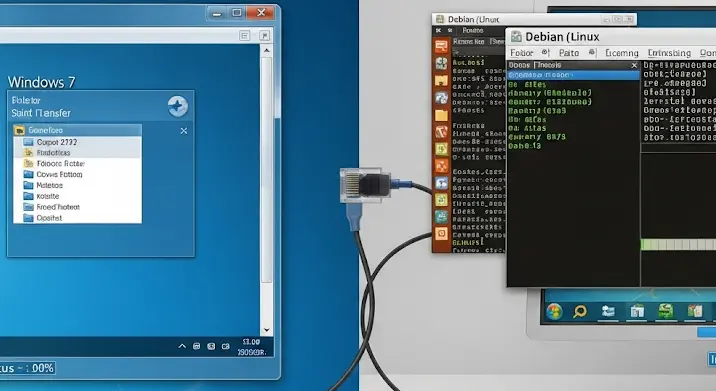This screenshot has width=716, height=391.
Task: Click the middle system tray icon
Action: [211, 346]
